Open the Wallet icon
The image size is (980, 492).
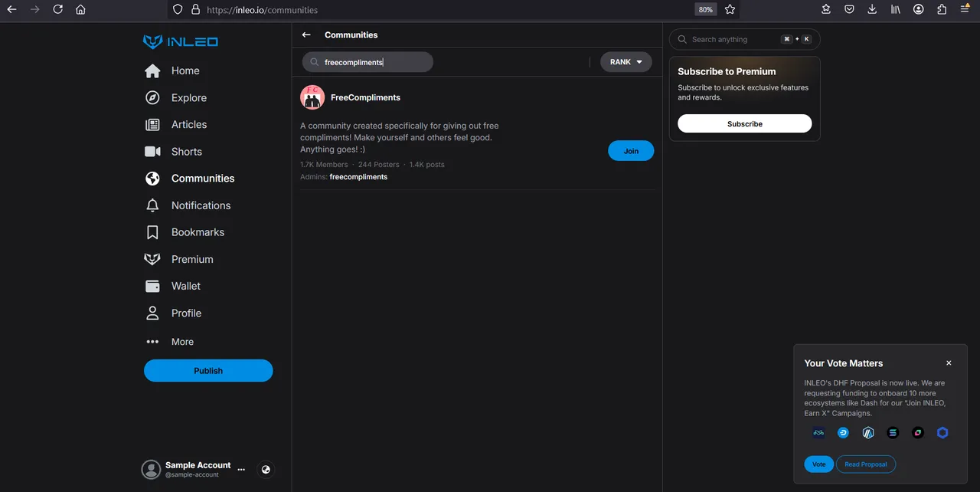[x=152, y=286]
